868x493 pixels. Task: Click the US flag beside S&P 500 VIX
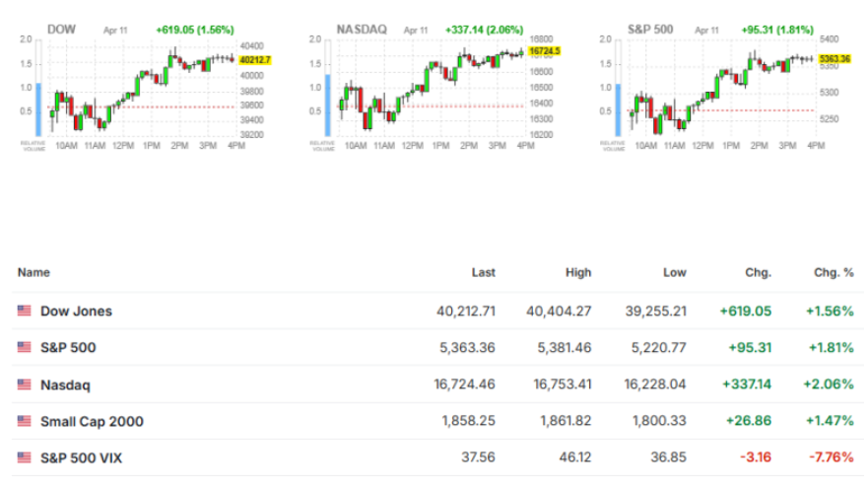pos(25,458)
